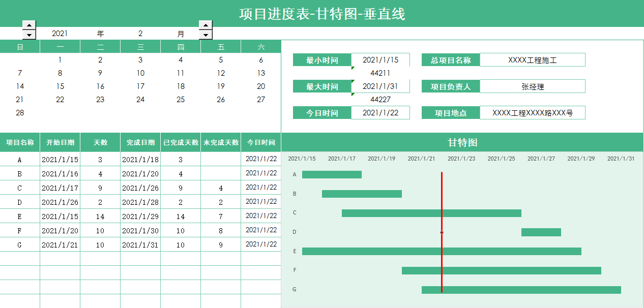
Task: Select start date 2021/1/16 for project B
Action: (60, 173)
